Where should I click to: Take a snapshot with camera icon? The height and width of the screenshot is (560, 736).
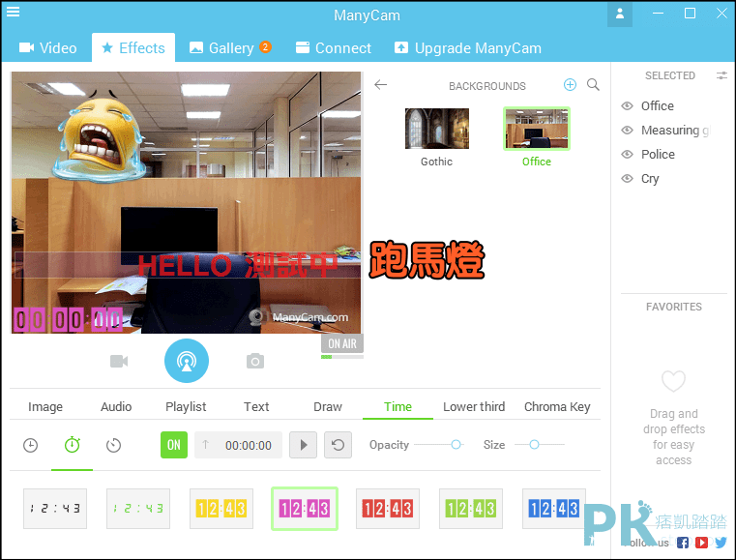[255, 361]
